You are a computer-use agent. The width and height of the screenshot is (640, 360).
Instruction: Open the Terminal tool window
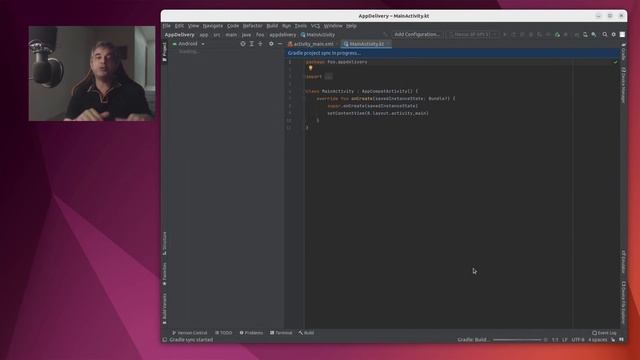pyautogui.click(x=281, y=333)
